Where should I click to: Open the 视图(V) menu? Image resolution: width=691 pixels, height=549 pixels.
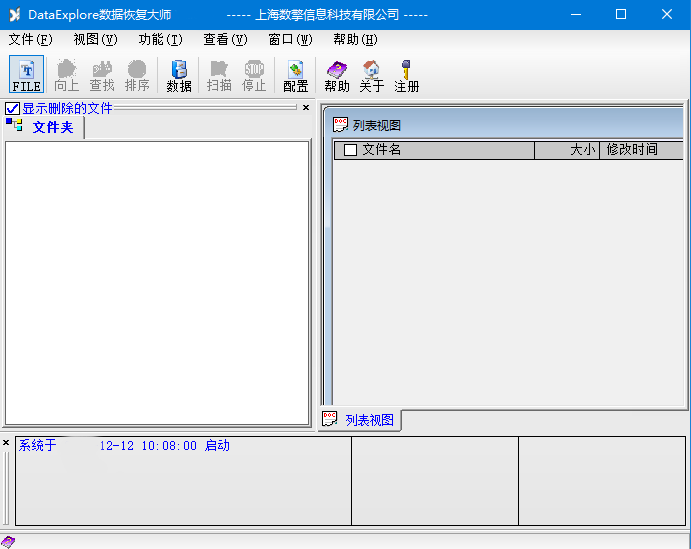[x=95, y=40]
